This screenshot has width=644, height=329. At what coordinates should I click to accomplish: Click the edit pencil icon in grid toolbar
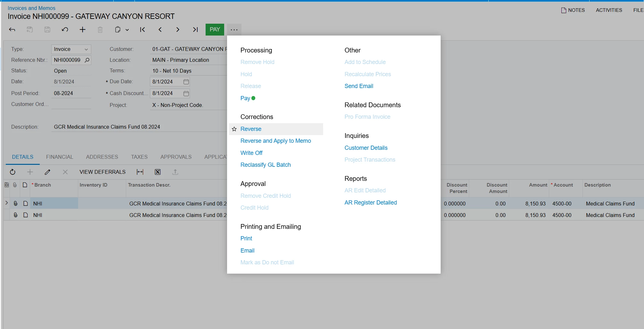(x=47, y=172)
